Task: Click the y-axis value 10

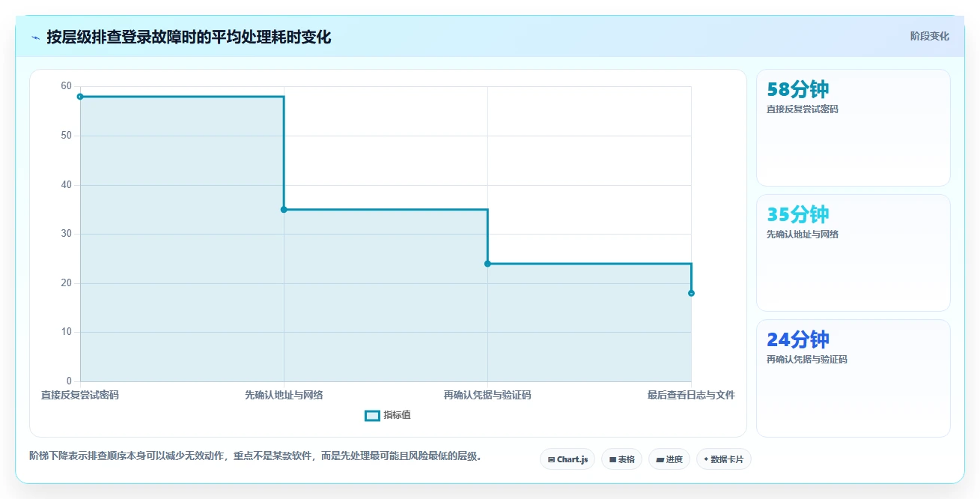Action: coord(67,332)
